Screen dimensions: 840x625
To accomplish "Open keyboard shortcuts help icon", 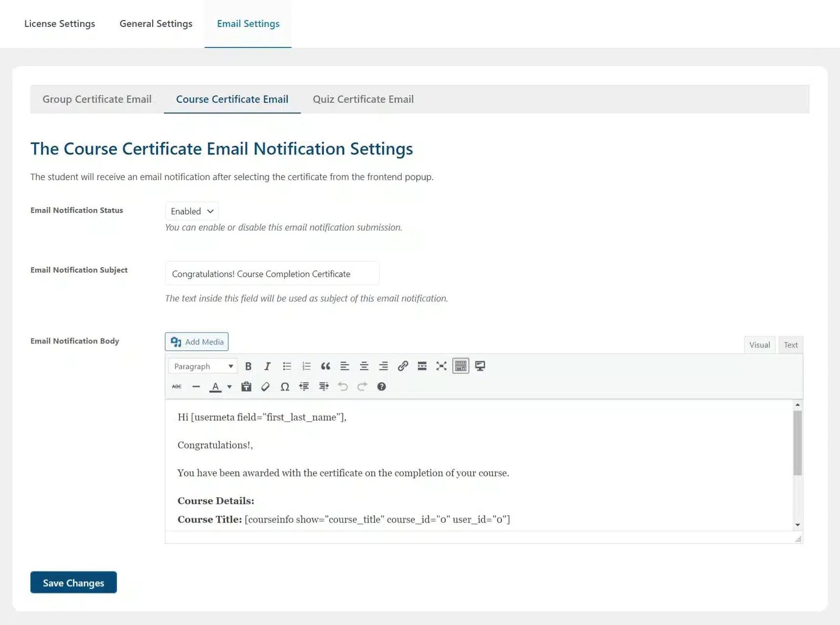I will tap(382, 387).
